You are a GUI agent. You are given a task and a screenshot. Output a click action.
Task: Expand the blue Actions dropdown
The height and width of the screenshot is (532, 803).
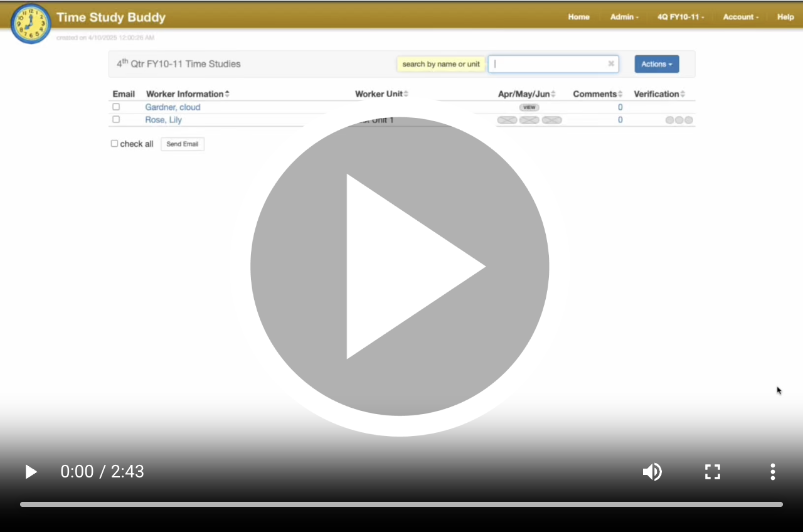656,64
